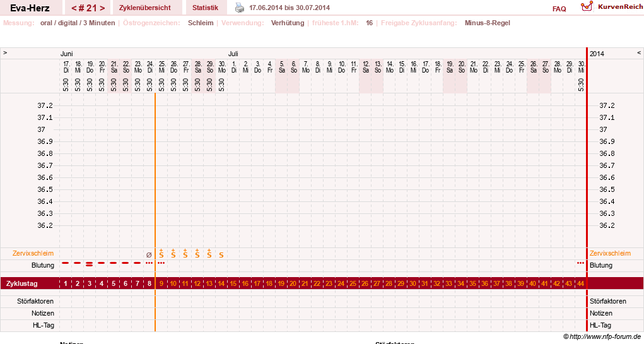Click the printer icon
Image resolution: width=644 pixels, height=344 pixels.
tap(240, 8)
